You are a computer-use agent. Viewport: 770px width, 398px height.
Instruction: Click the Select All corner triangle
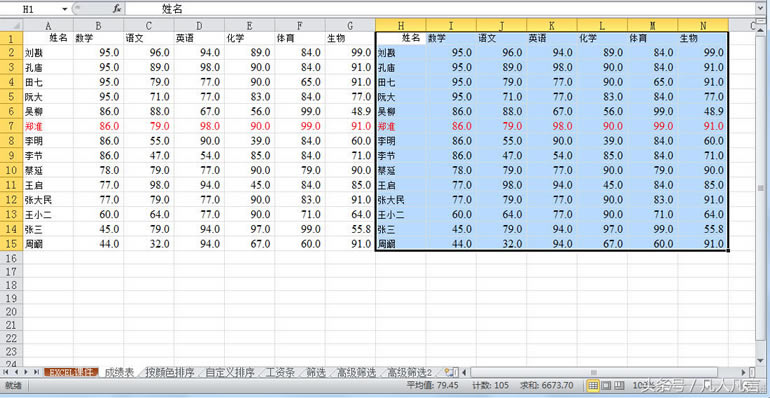[x=12, y=25]
